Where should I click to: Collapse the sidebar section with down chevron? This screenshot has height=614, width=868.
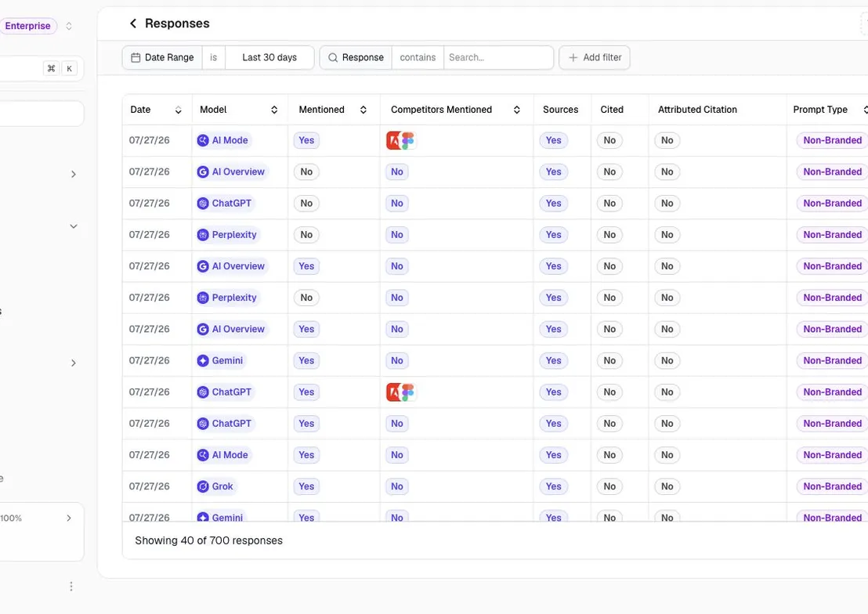click(x=73, y=226)
